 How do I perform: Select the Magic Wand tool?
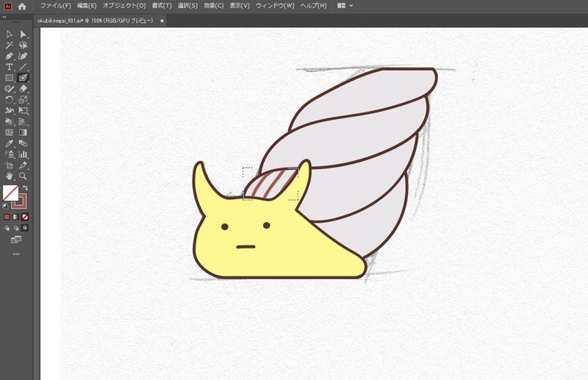click(10, 46)
